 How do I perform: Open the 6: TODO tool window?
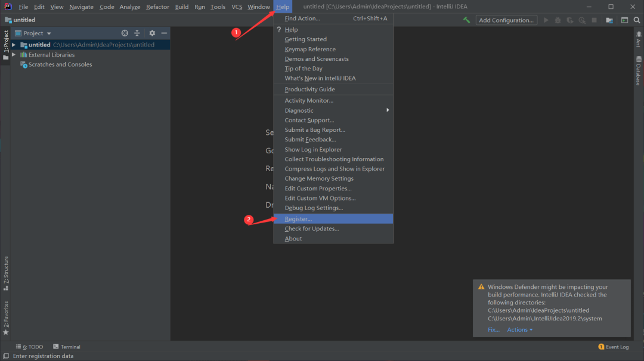29,347
